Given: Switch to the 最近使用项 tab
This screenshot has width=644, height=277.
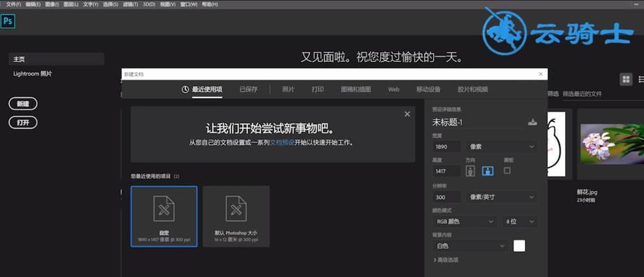Looking at the screenshot, I should [x=207, y=89].
